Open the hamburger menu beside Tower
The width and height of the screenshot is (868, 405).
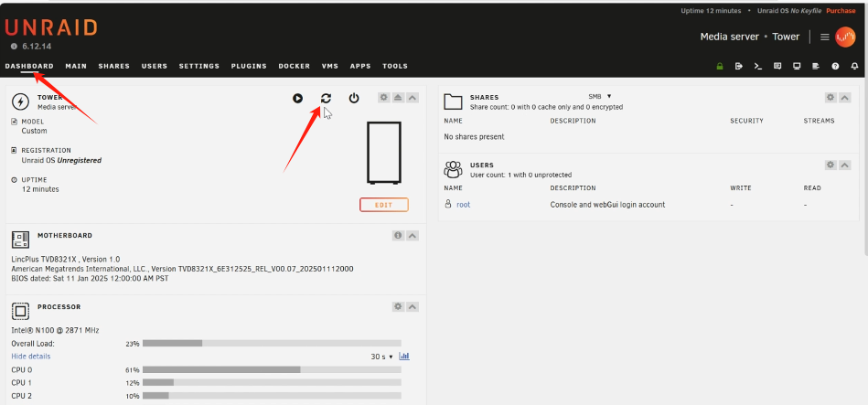[824, 37]
